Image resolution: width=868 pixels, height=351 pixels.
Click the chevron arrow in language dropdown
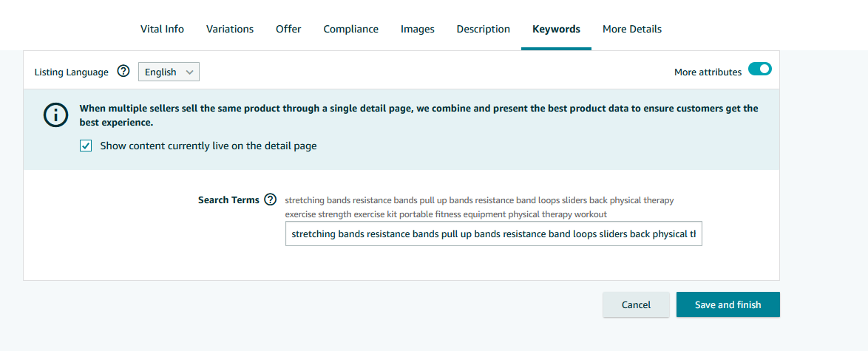tap(189, 72)
